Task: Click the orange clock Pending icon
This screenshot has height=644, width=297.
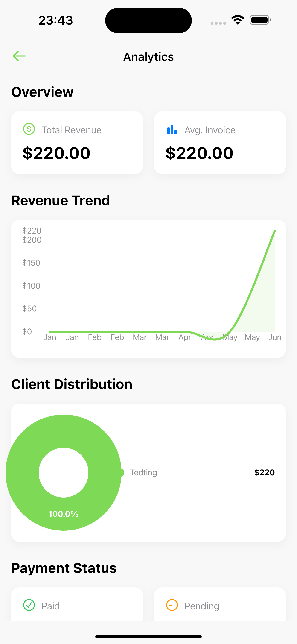Action: (172, 605)
